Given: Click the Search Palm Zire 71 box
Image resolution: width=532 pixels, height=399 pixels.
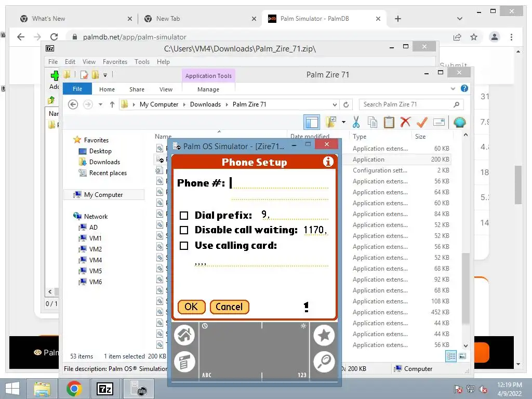Looking at the screenshot, I should (x=411, y=104).
